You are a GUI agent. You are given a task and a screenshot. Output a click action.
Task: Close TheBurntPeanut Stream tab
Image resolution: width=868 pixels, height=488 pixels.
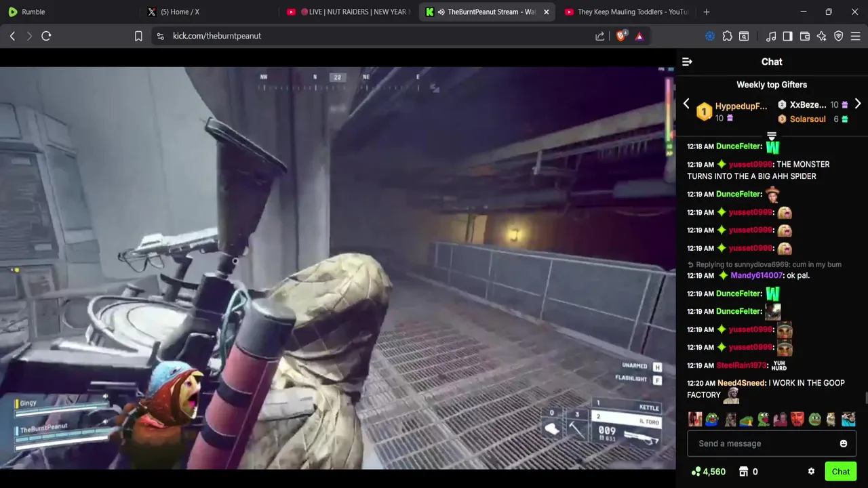point(546,12)
